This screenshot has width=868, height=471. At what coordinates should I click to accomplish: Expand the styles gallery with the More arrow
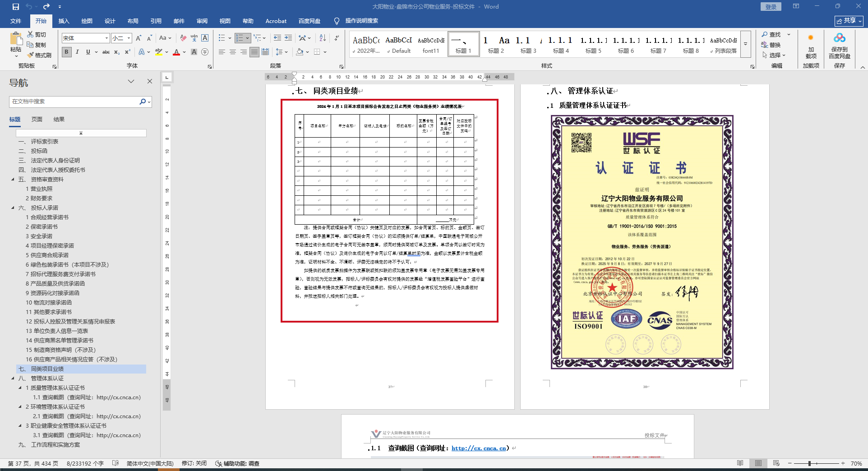click(746, 44)
